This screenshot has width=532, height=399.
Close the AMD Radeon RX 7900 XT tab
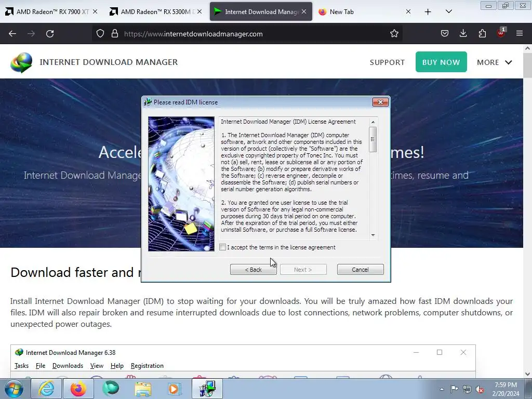(95, 11)
